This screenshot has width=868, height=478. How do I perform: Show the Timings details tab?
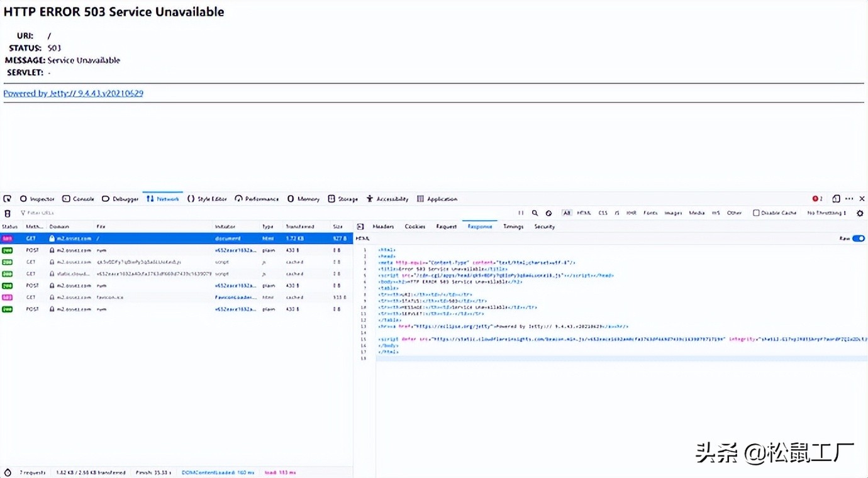(513, 226)
